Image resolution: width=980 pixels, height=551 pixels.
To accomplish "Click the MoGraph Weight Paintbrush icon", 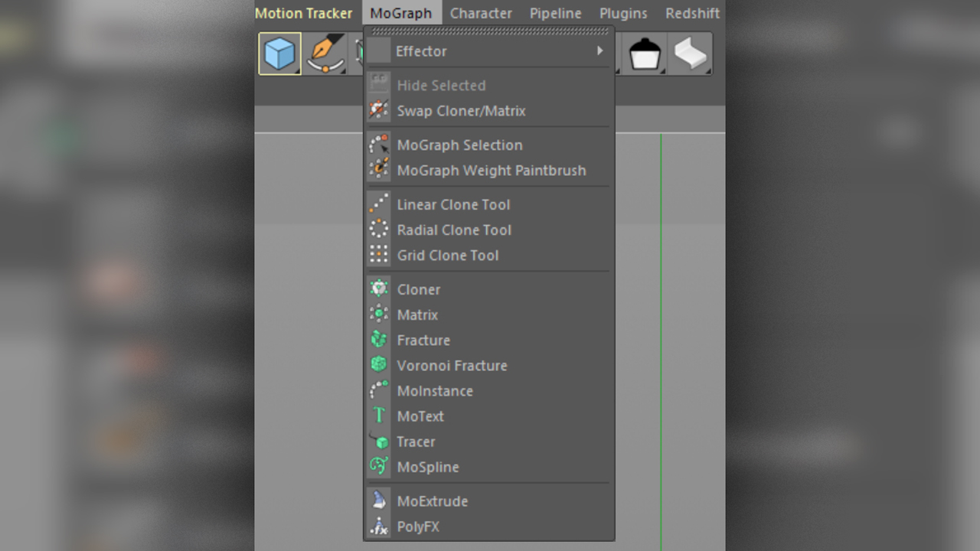I will tap(379, 170).
